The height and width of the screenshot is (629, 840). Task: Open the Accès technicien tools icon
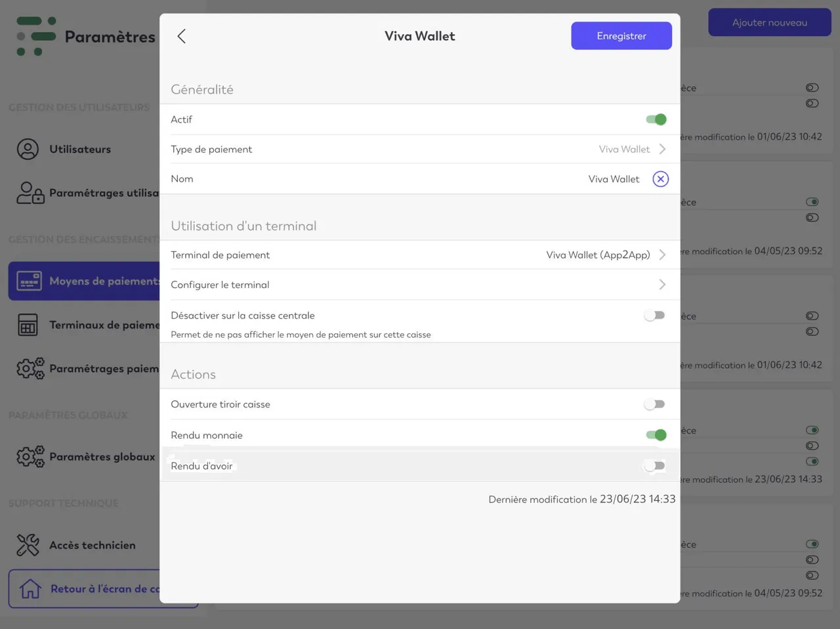28,545
